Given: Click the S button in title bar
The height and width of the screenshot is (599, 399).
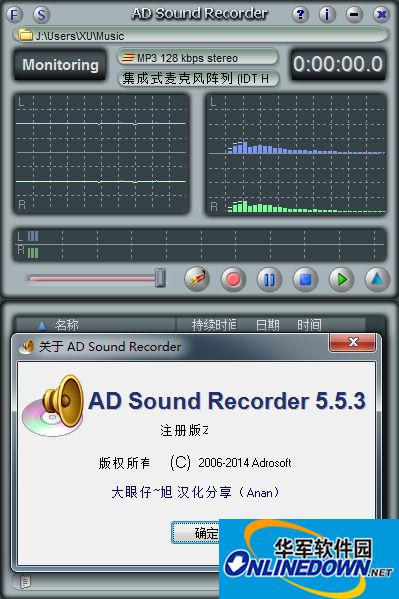Looking at the screenshot, I should (41, 15).
